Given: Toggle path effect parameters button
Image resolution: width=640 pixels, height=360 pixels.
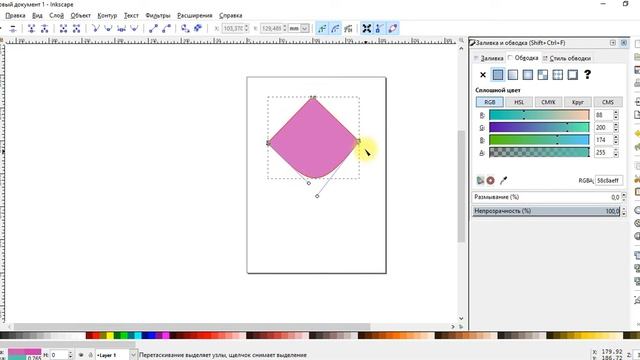Looking at the screenshot, I should pyautogui.click(x=348, y=29).
